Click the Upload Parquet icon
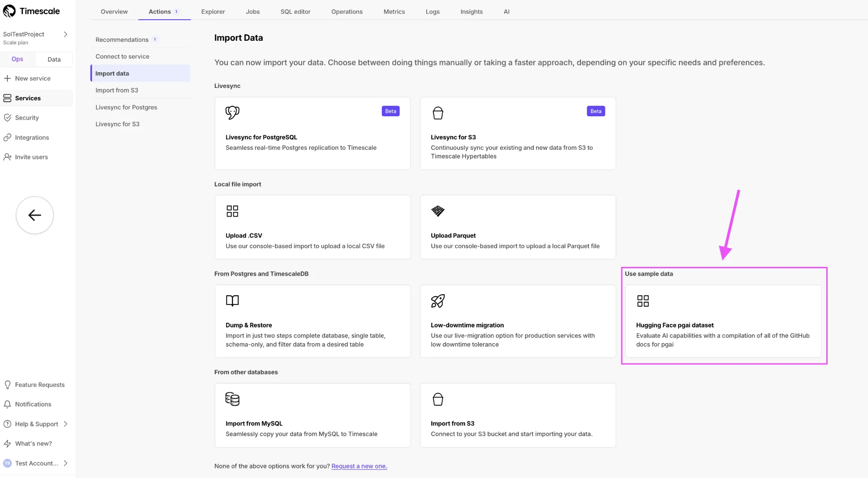868x478 pixels. pos(438,211)
